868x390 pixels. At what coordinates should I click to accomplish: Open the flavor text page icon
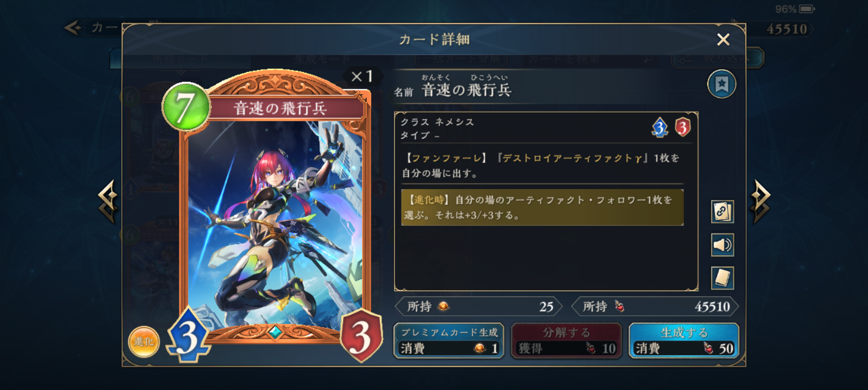tap(722, 278)
